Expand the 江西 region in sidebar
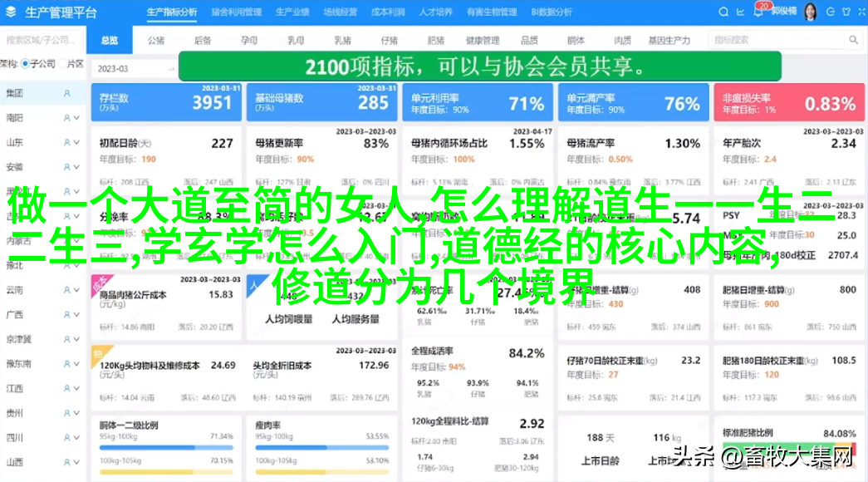868x482 pixels. click(x=76, y=388)
